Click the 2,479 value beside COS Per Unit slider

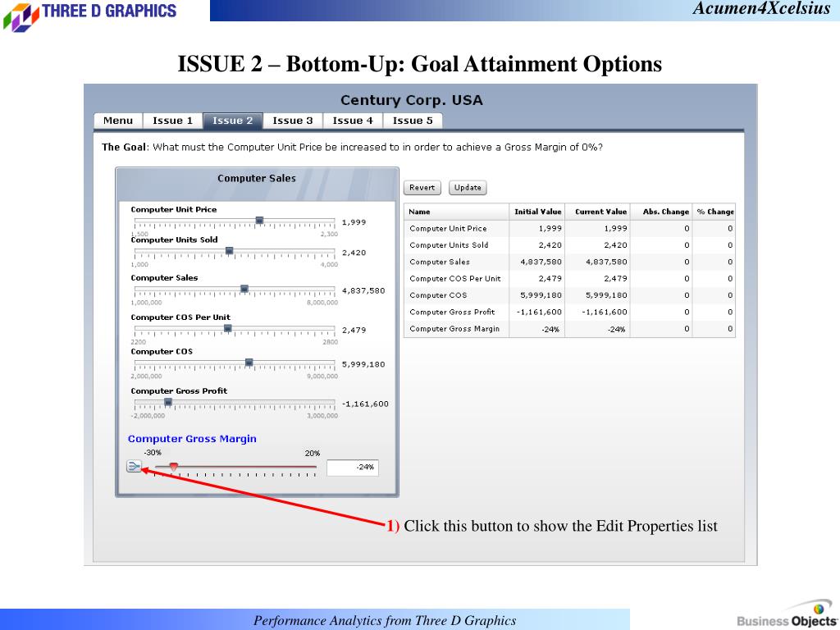(x=354, y=330)
